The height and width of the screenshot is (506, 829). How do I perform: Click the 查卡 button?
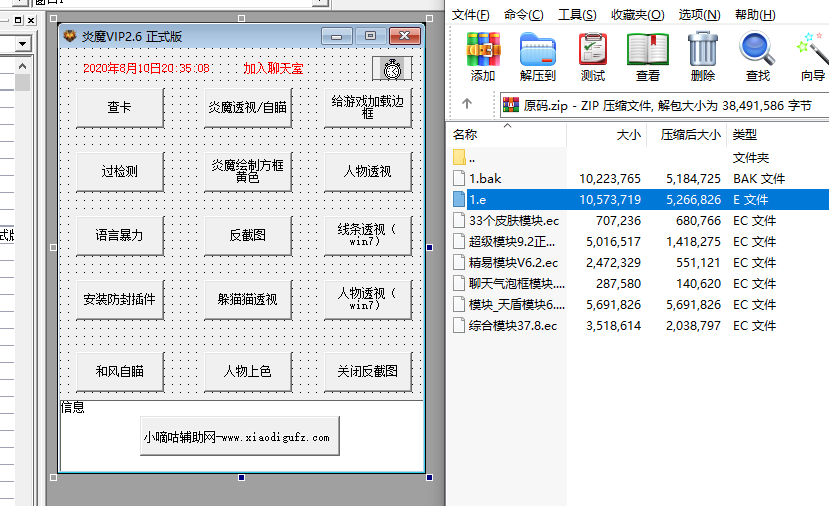click(120, 107)
